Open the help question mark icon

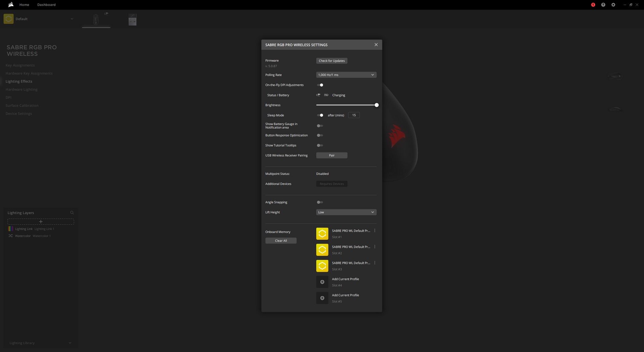(603, 5)
